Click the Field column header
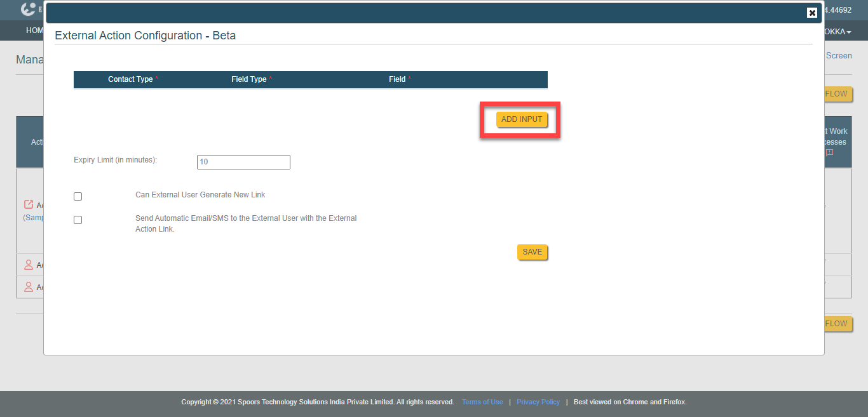 coord(397,79)
